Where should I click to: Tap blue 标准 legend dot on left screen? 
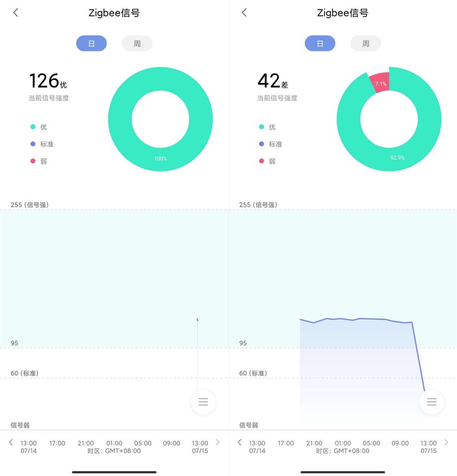tap(33, 144)
